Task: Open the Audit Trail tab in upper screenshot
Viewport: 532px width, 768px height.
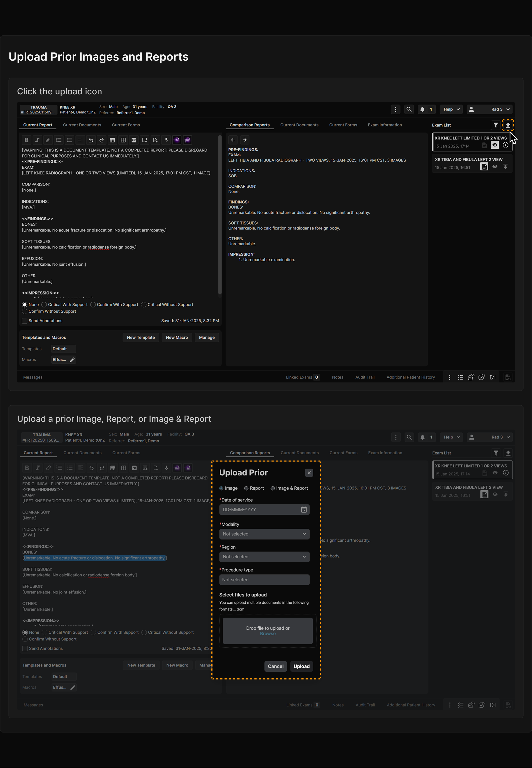Action: pyautogui.click(x=365, y=377)
